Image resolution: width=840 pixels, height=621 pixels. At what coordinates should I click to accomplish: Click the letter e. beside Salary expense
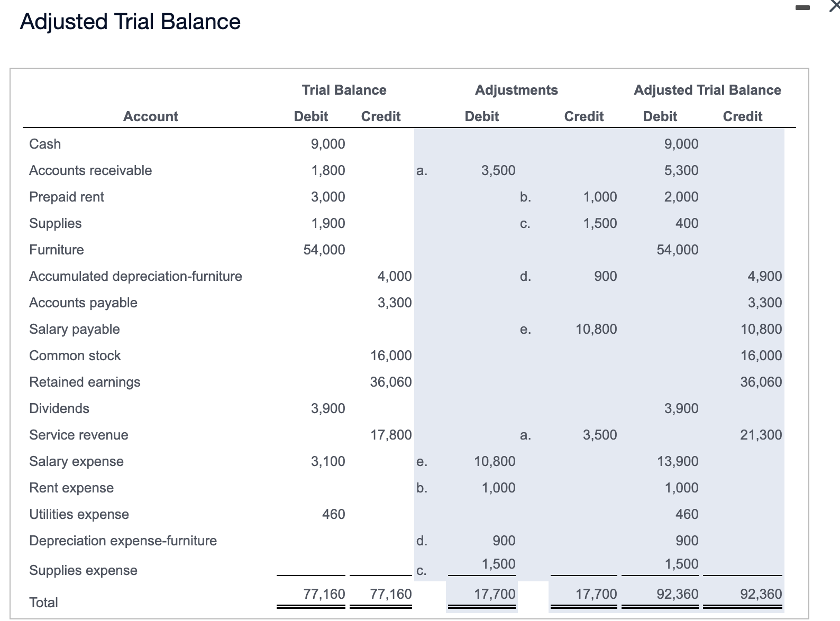(422, 462)
